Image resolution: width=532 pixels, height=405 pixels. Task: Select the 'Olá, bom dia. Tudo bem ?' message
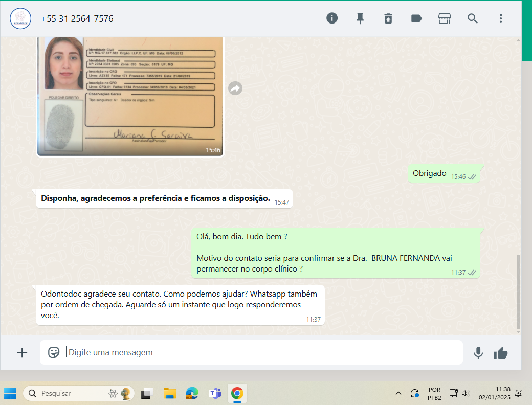336,253
